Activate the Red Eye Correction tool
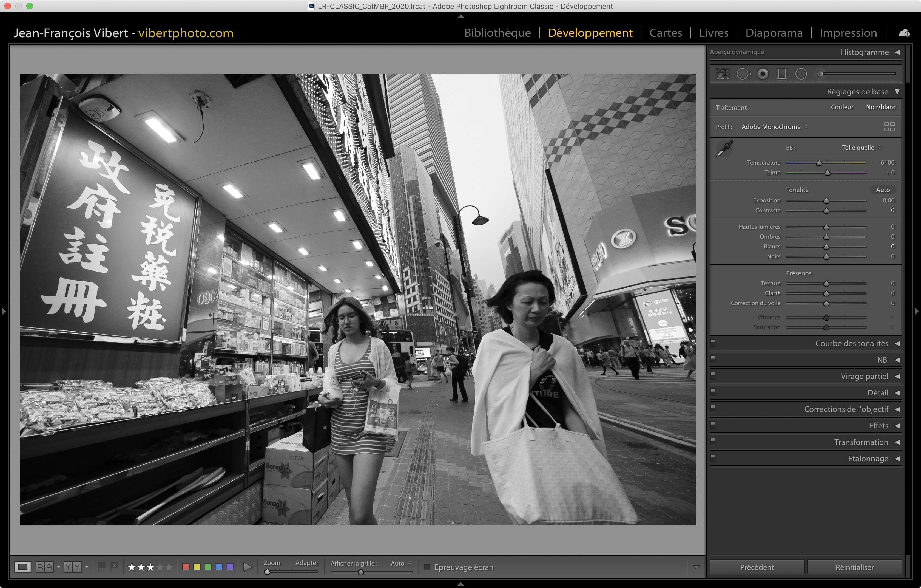Image resolution: width=921 pixels, height=588 pixels. [x=763, y=73]
